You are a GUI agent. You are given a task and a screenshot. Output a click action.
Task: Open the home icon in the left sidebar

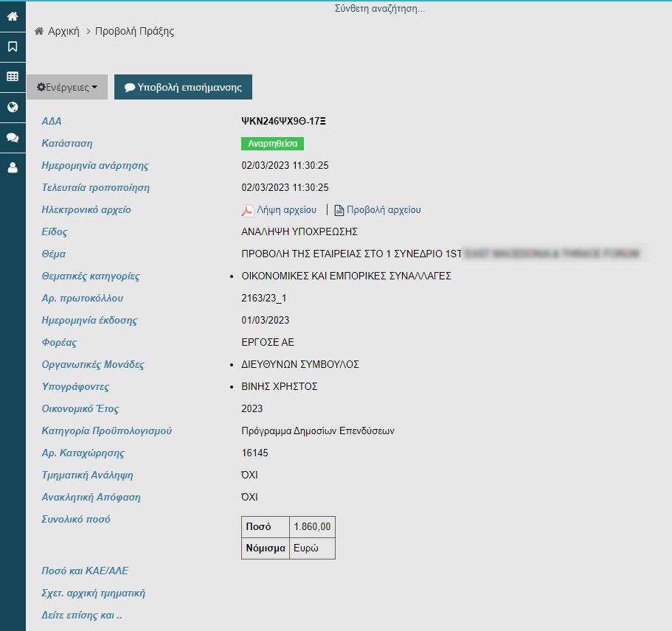[x=13, y=16]
